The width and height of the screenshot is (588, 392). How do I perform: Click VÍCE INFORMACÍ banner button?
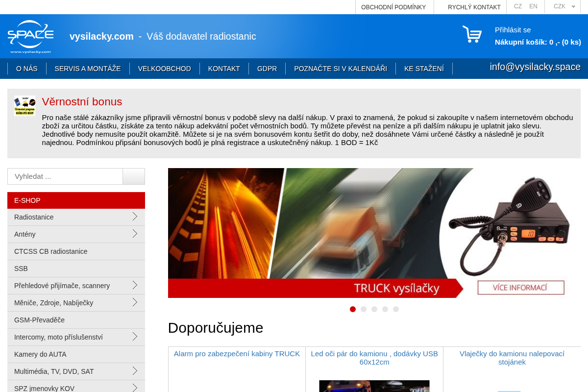[x=521, y=288]
